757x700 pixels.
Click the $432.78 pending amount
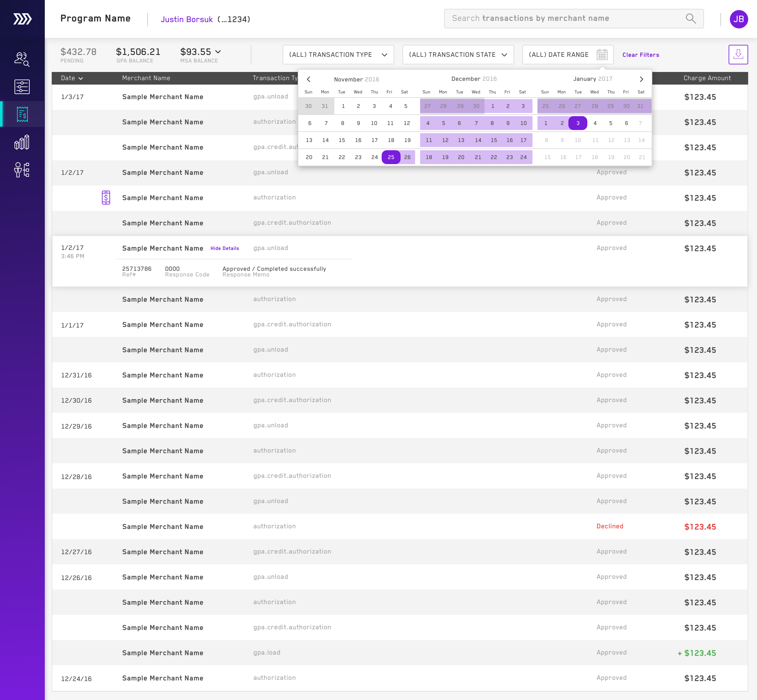78,52
